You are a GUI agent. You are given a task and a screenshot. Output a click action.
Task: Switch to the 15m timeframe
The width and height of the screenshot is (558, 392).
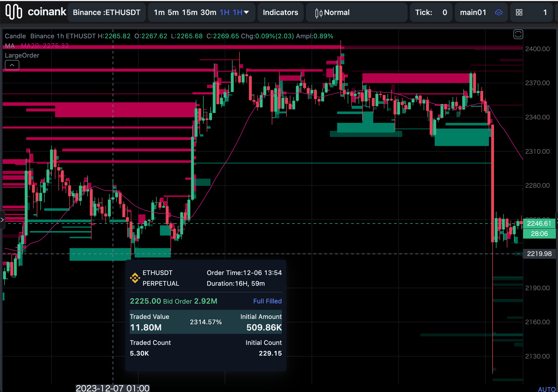(189, 13)
